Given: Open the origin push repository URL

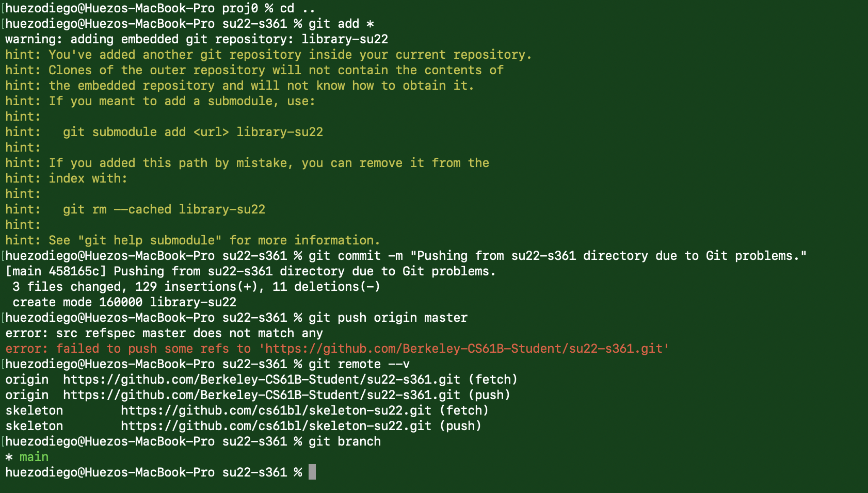Looking at the screenshot, I should (261, 395).
